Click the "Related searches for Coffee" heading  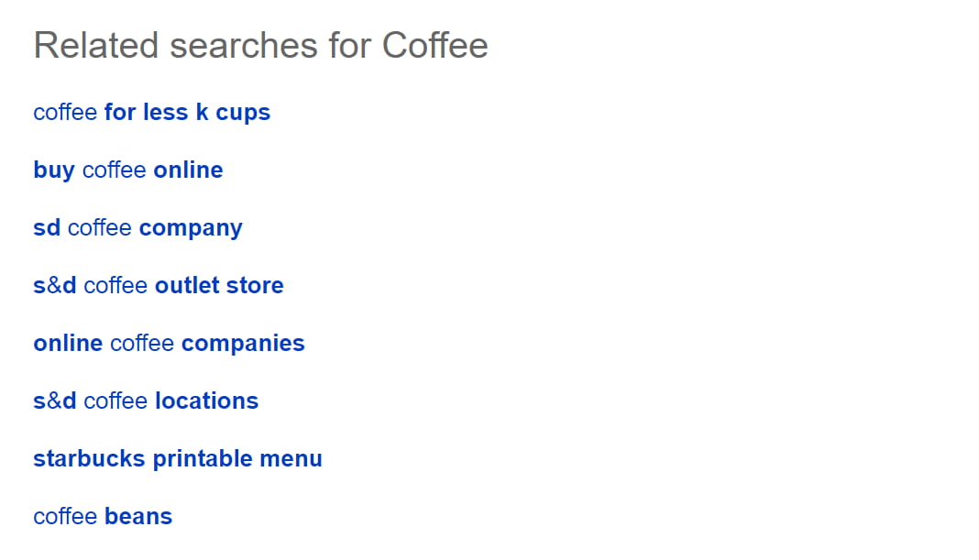pos(260,45)
